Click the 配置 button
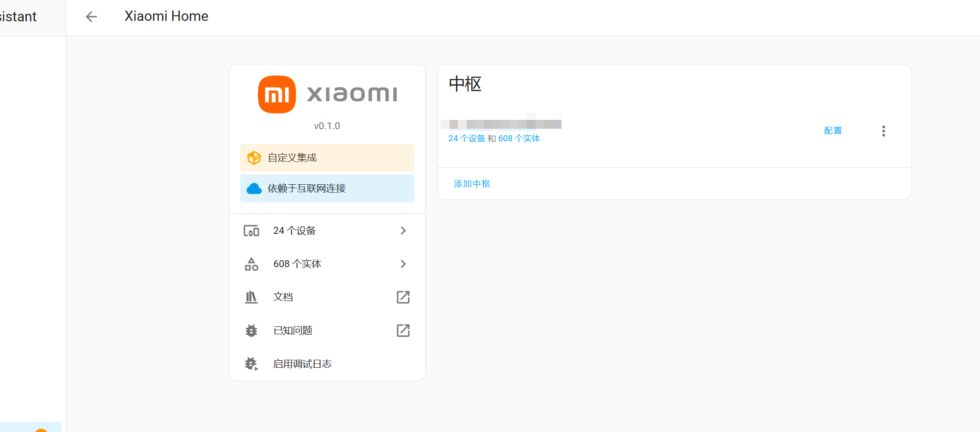 point(833,131)
